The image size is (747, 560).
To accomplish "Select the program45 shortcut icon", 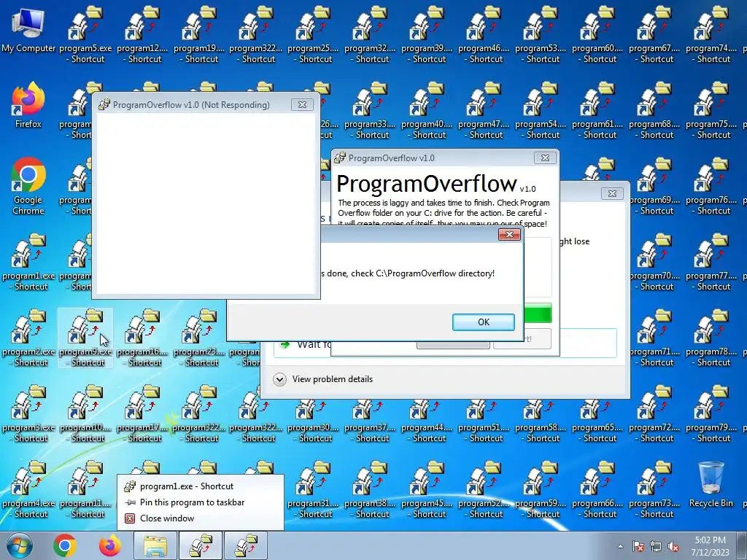I will coord(427,489).
